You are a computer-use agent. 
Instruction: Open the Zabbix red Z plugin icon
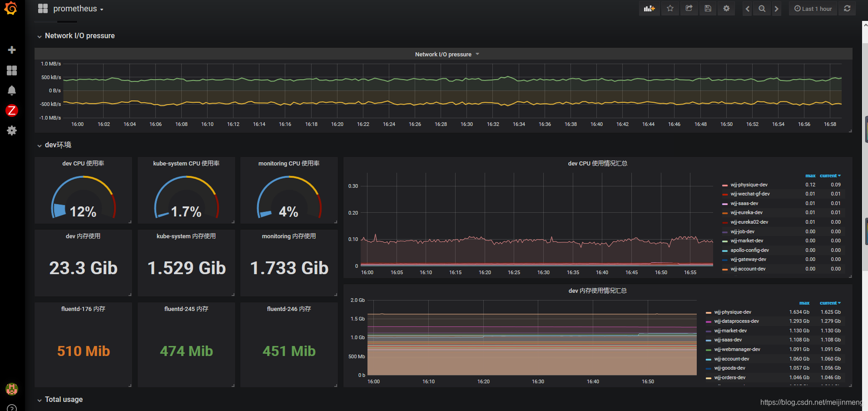coord(12,110)
